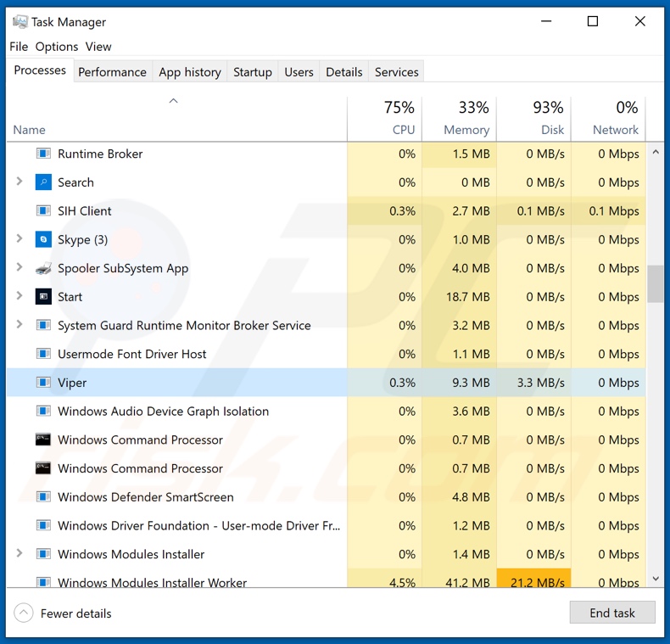Click the 0.1 Mbps network value for SIH Client
The image size is (670, 644).
tap(614, 210)
